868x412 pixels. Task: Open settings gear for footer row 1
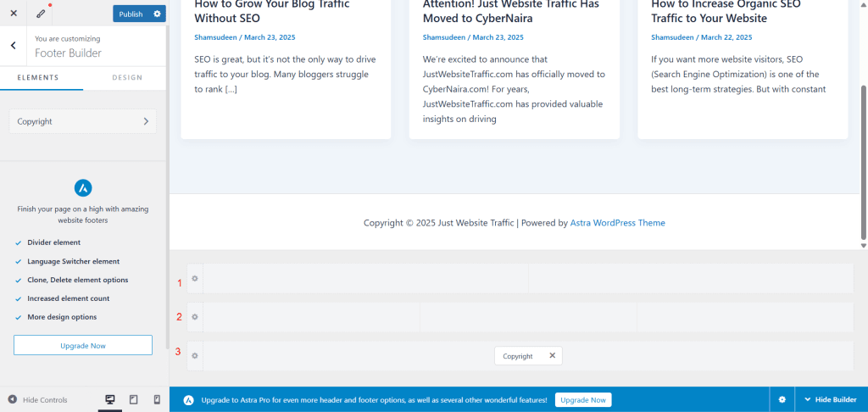click(194, 279)
